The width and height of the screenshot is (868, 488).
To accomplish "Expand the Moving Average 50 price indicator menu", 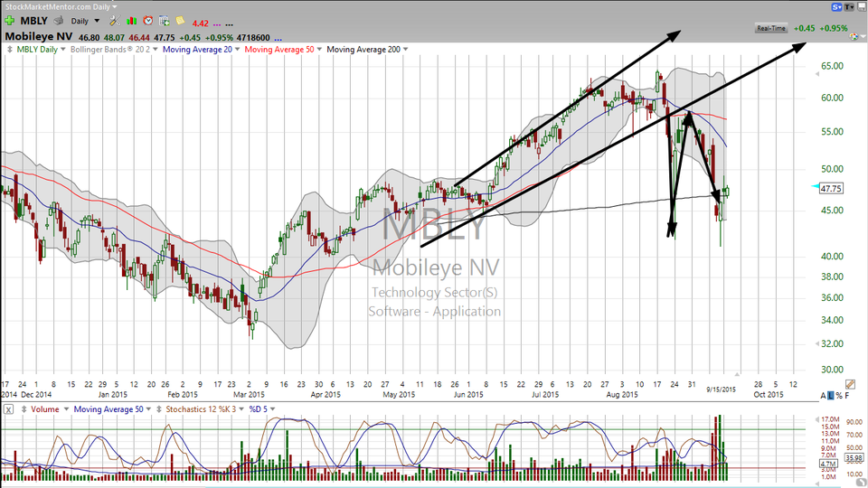I will point(319,49).
